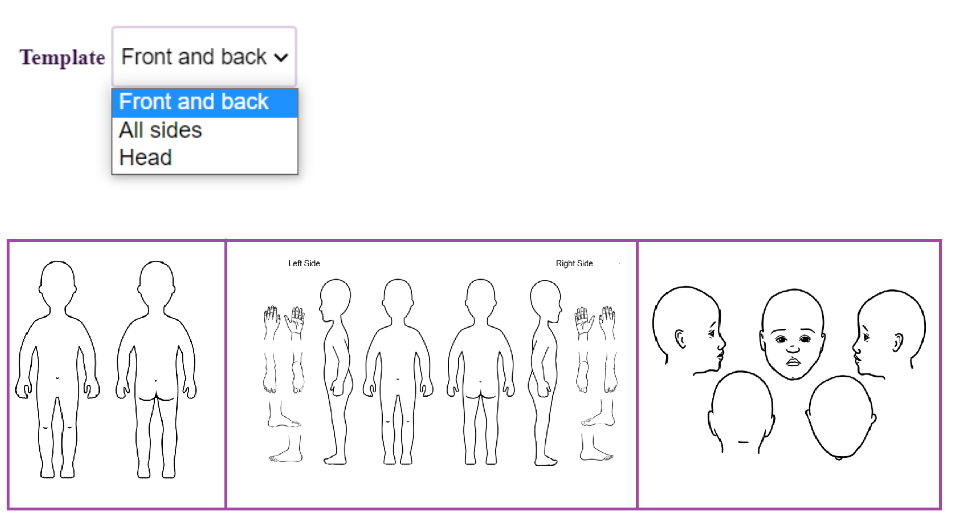Click "Right Side" label in all-sides panel
This screenshot has width=956, height=524.
tap(574, 263)
